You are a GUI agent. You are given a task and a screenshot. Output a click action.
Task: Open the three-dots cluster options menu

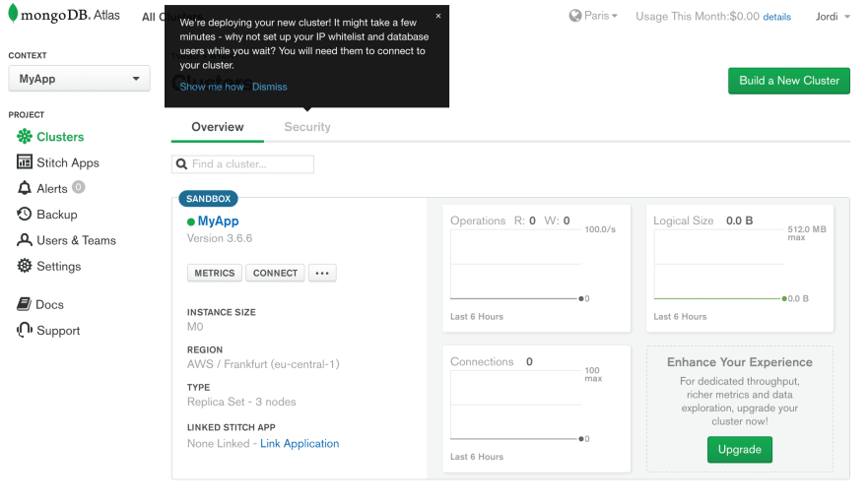(x=322, y=273)
